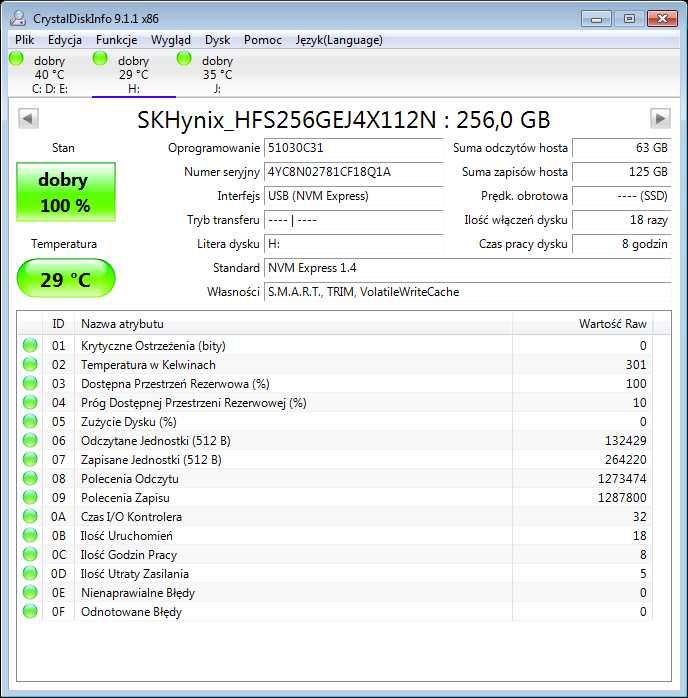
Task: Click green status circle for H: disk
Action: [x=100, y=58]
